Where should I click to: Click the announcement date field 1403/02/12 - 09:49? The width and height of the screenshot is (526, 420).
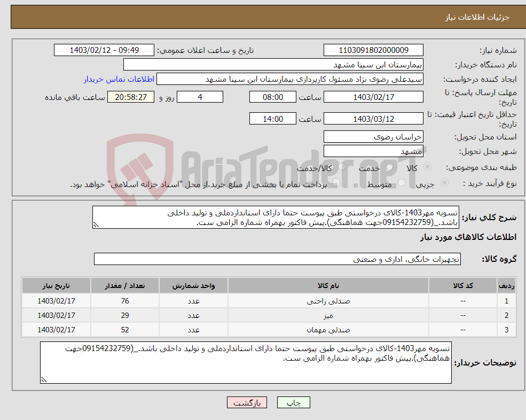tap(104, 50)
